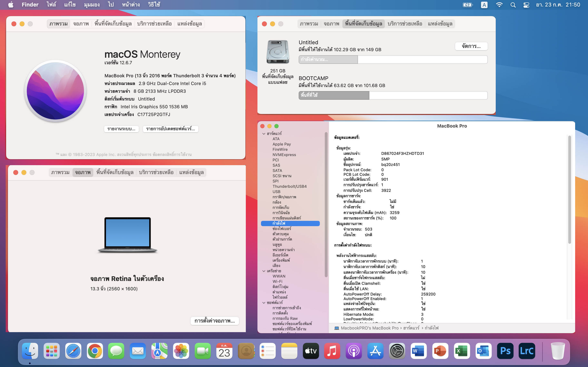Click the การตั้งค่าจอภาพ... button
The image size is (588, 367).
[x=215, y=321]
